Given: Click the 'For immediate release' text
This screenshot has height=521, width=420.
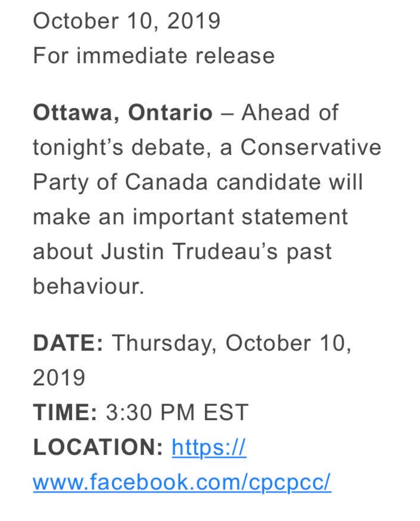Looking at the screenshot, I should pyautogui.click(x=154, y=56).
